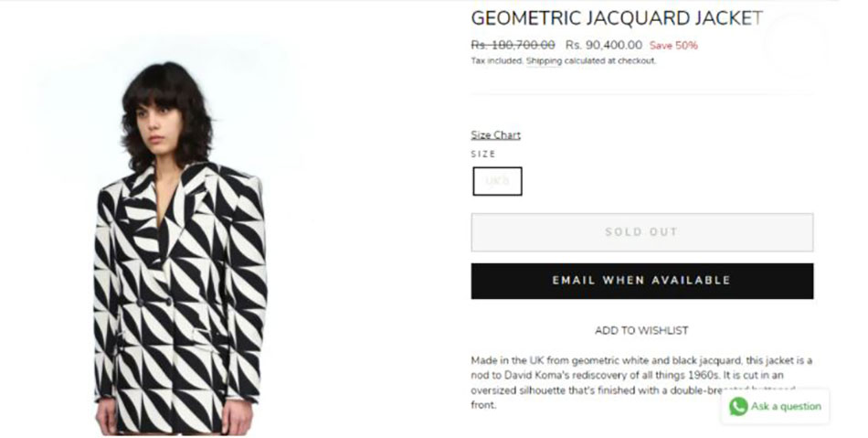Select the outlined UK size option box
This screenshot has width=868, height=438.
497,181
